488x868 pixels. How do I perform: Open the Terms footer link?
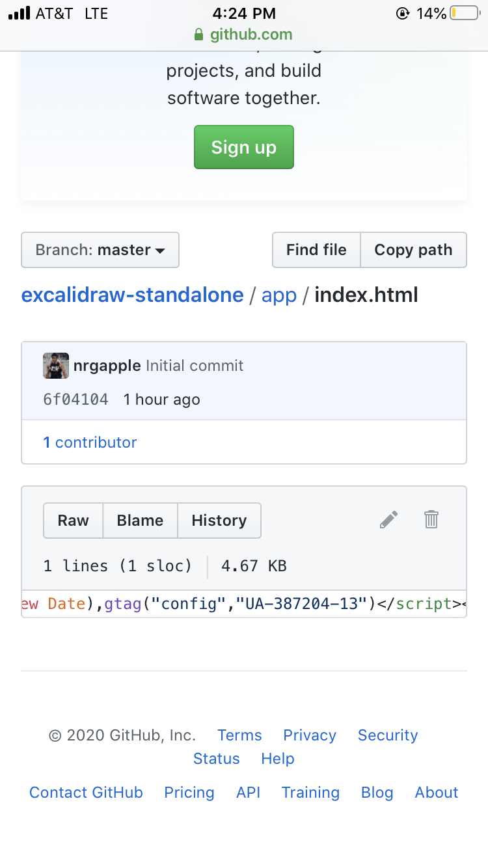tap(239, 735)
